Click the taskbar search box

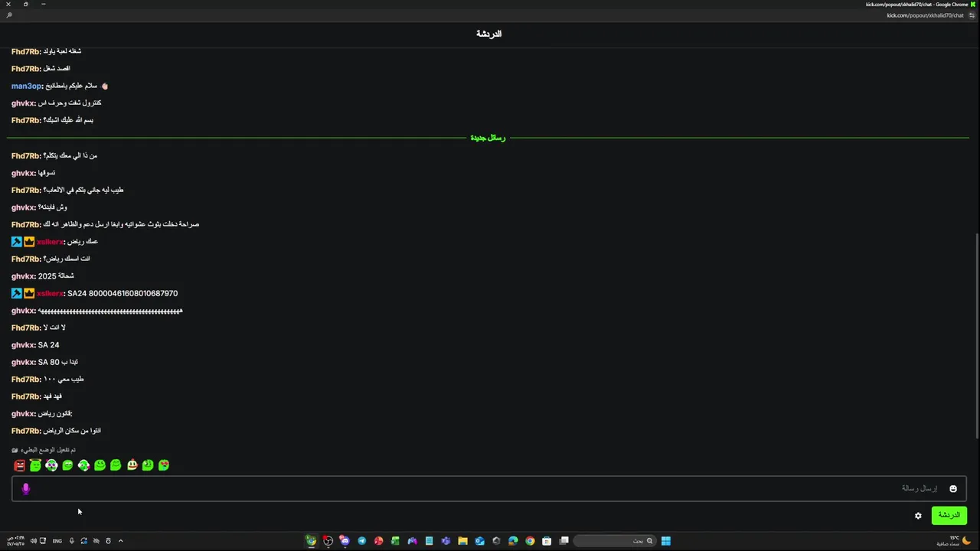click(614, 541)
